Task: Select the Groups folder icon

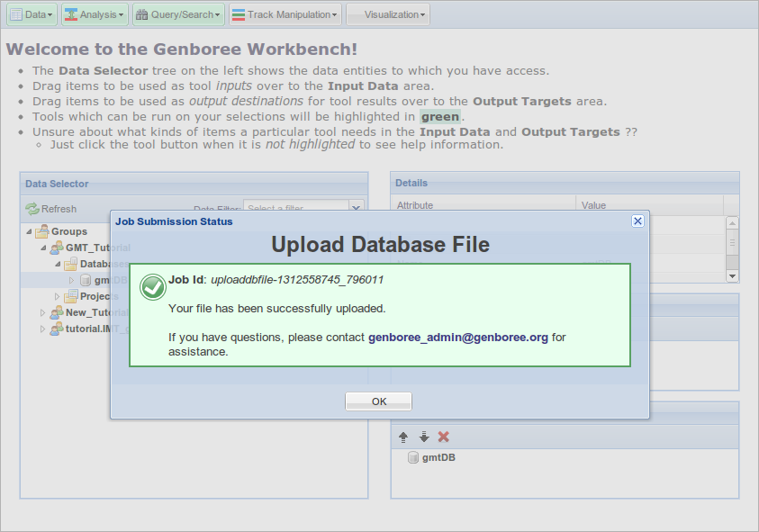Action: point(42,231)
